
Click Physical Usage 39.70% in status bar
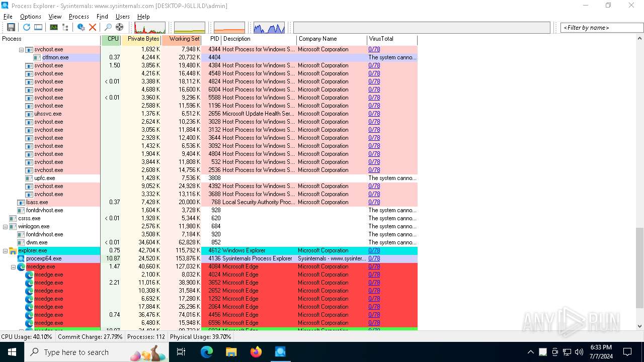click(201, 337)
